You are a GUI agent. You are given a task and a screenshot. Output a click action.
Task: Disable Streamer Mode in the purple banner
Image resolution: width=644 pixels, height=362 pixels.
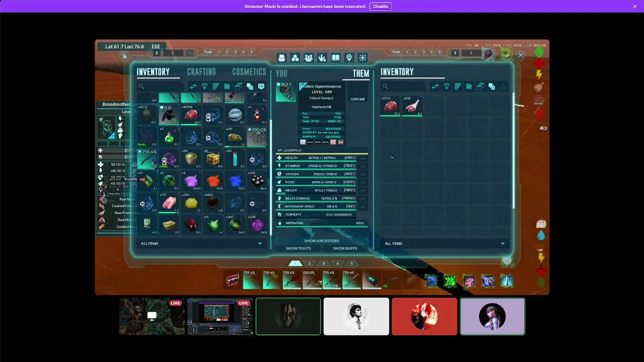[380, 7]
